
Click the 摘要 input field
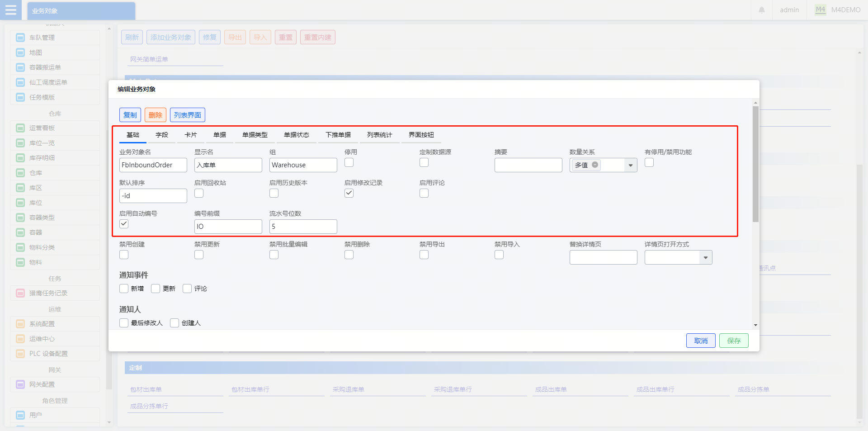coord(528,165)
